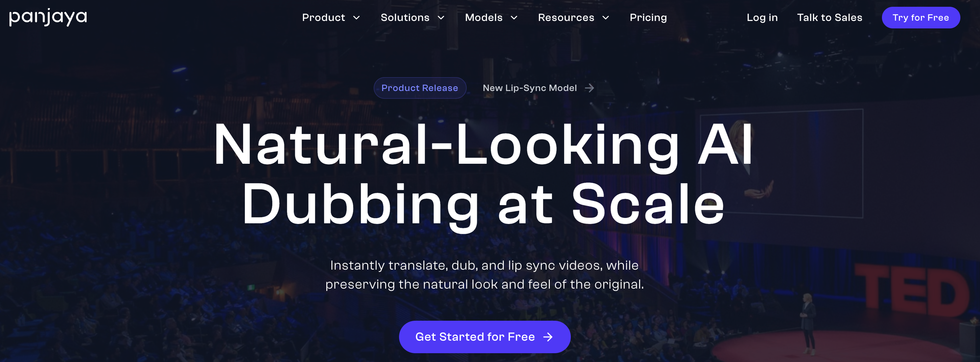Viewport: 980px width, 362px height.
Task: Click the TED speaker video preview frame
Action: (x=781, y=163)
